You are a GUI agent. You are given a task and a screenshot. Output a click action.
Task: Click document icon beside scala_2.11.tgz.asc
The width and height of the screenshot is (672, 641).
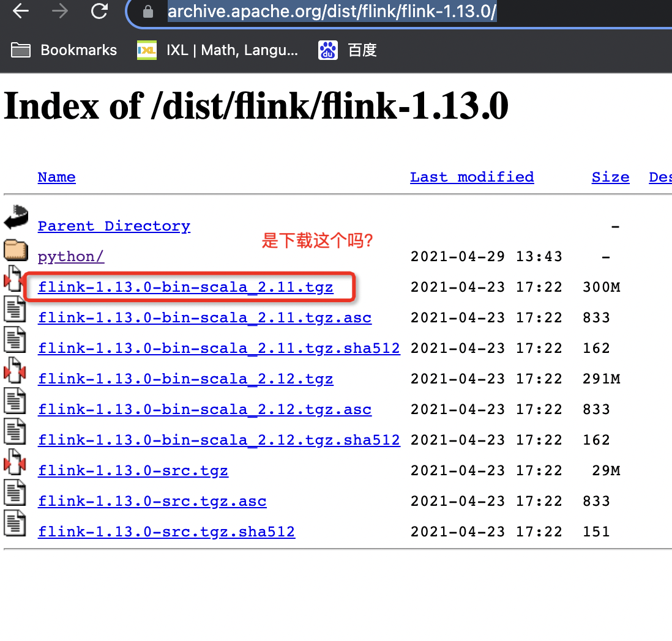(x=15, y=309)
